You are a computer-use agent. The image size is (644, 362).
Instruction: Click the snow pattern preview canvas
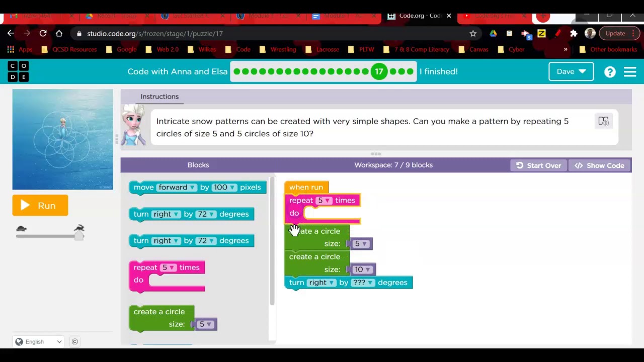coord(63,140)
